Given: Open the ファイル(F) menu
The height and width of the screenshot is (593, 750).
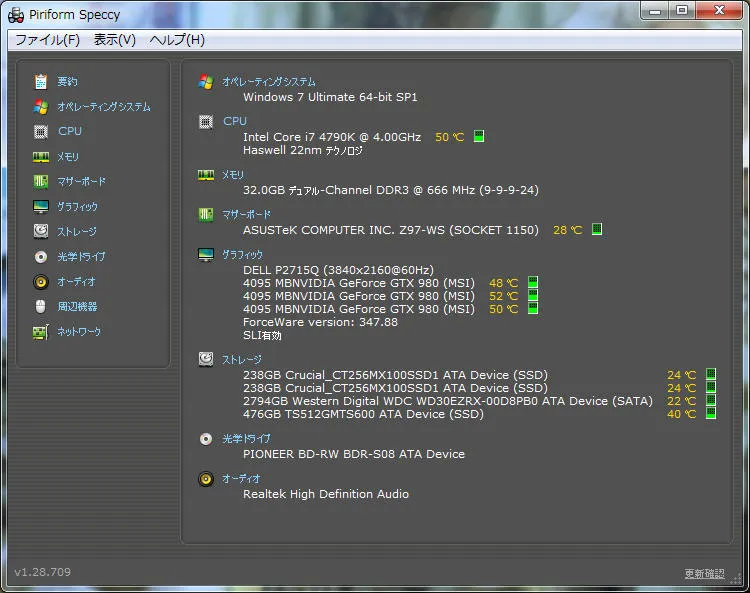Looking at the screenshot, I should click(x=47, y=40).
